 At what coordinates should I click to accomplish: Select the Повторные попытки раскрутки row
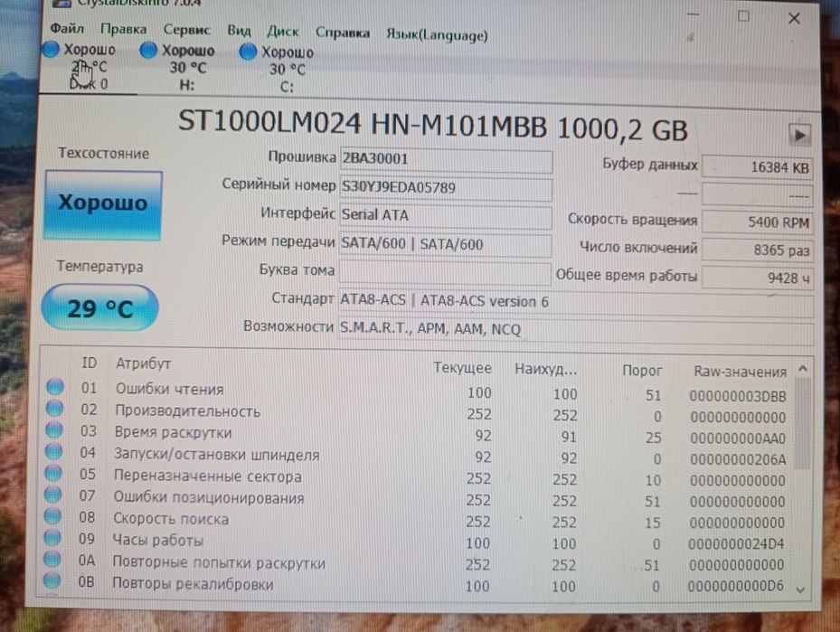coord(414,563)
